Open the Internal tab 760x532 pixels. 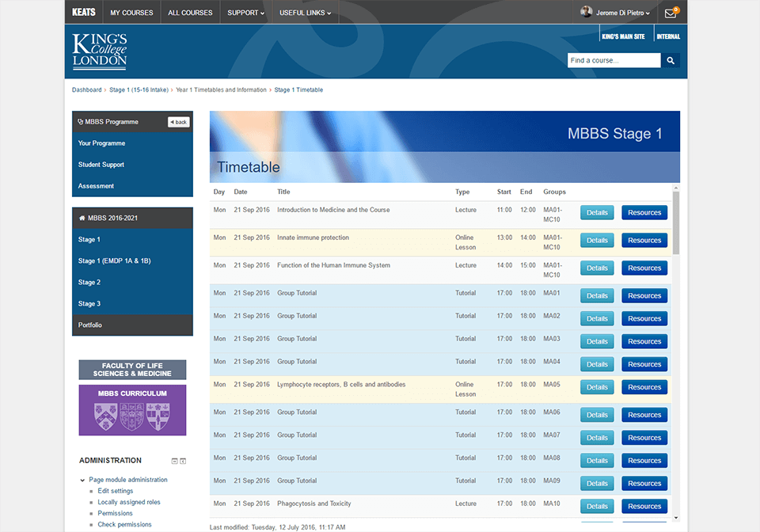click(668, 36)
